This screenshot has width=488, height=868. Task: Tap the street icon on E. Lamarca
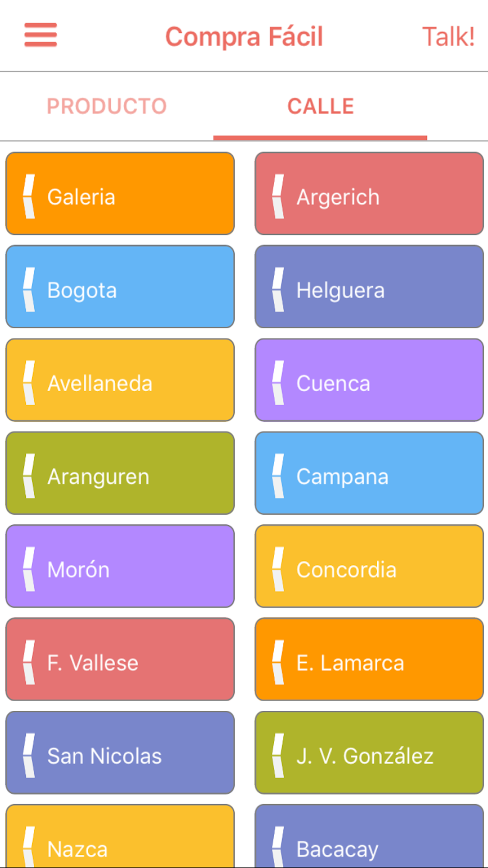pyautogui.click(x=278, y=662)
